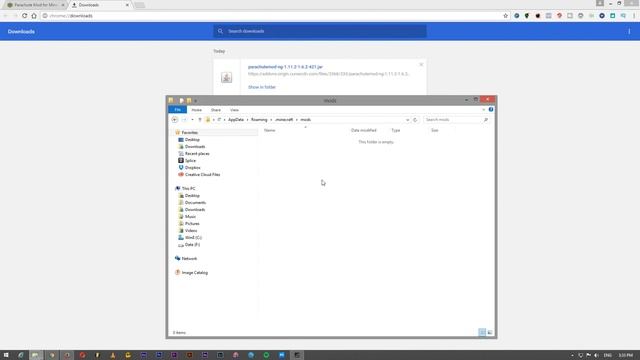The width and height of the screenshot is (640, 360).
Task: Open Explorer help icon
Action: 491,109
